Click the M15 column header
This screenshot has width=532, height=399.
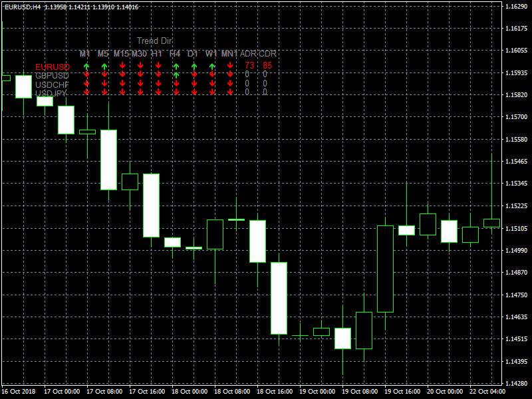pos(121,54)
